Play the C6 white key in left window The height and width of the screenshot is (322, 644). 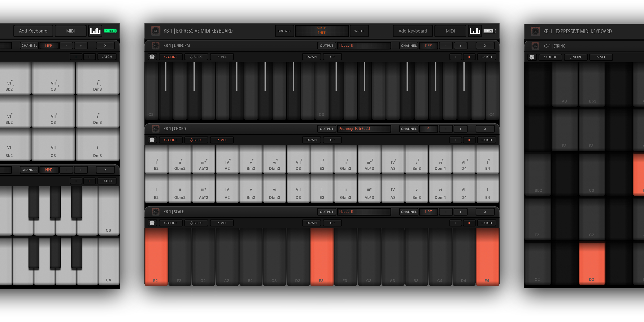coord(109,211)
